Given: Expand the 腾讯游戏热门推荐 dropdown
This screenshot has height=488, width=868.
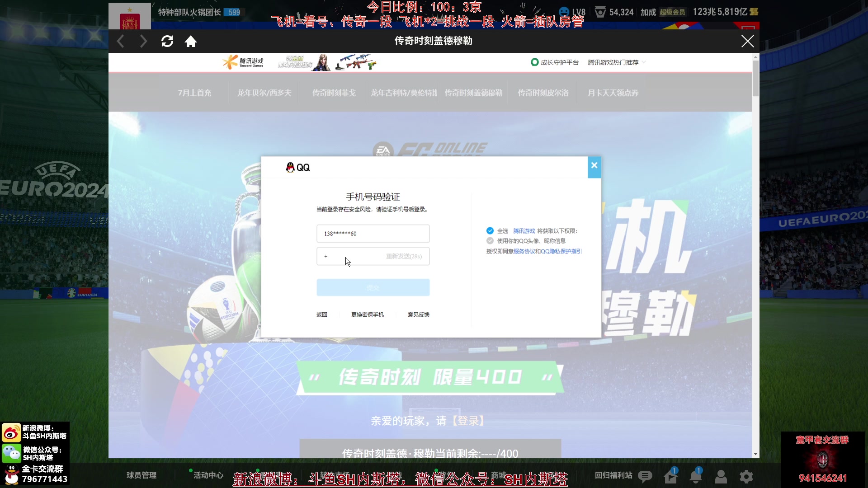Looking at the screenshot, I should coord(617,62).
